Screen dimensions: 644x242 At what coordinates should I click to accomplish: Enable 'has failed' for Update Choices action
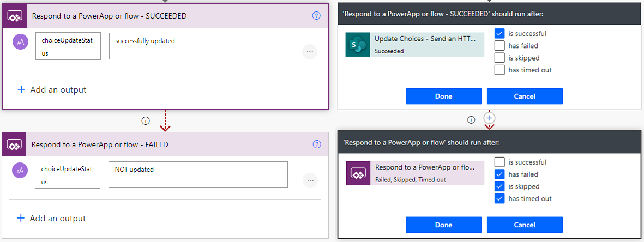pyautogui.click(x=499, y=46)
